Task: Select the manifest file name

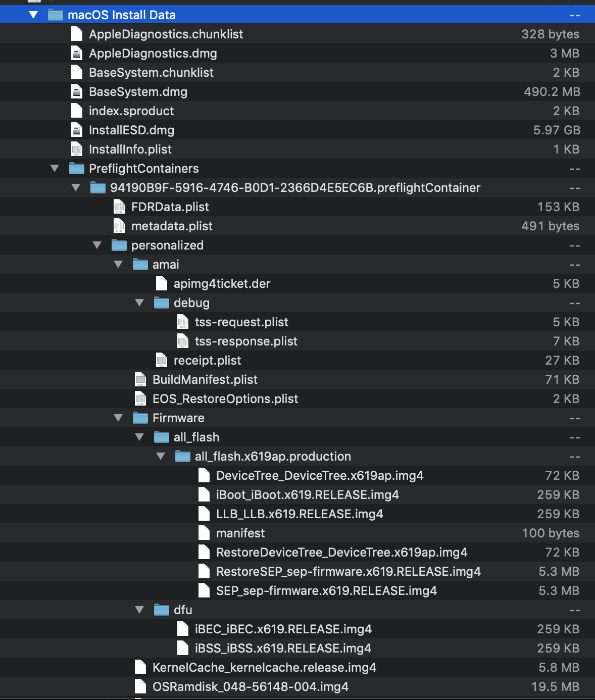Action: click(240, 533)
